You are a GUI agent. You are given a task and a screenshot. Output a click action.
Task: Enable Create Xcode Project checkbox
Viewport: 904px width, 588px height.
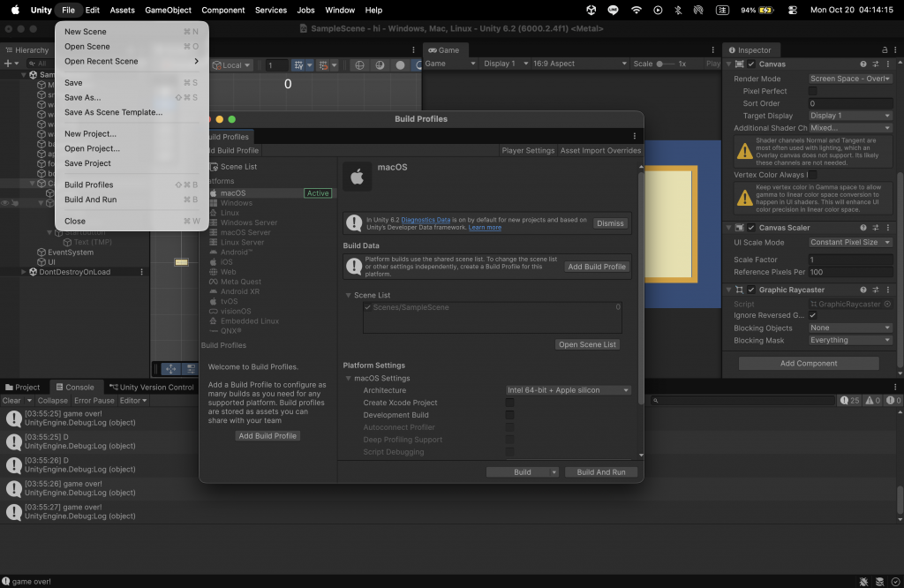pyautogui.click(x=509, y=403)
